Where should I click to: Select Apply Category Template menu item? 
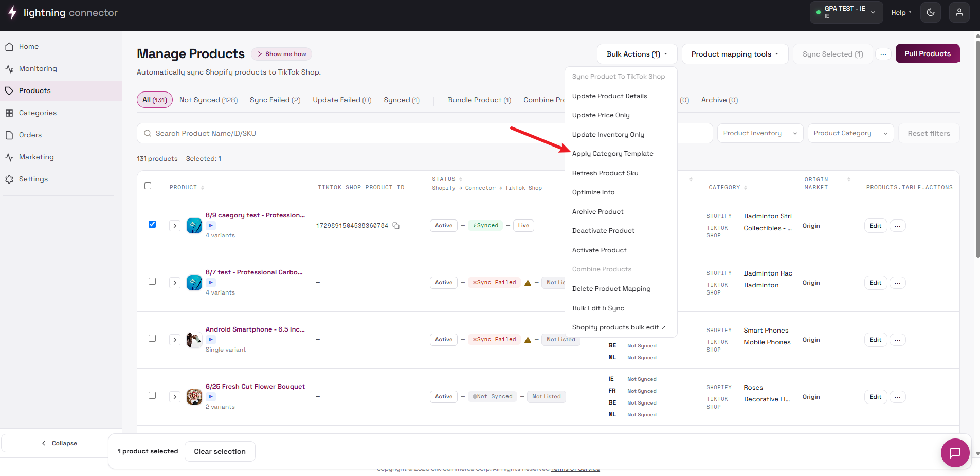pos(613,154)
